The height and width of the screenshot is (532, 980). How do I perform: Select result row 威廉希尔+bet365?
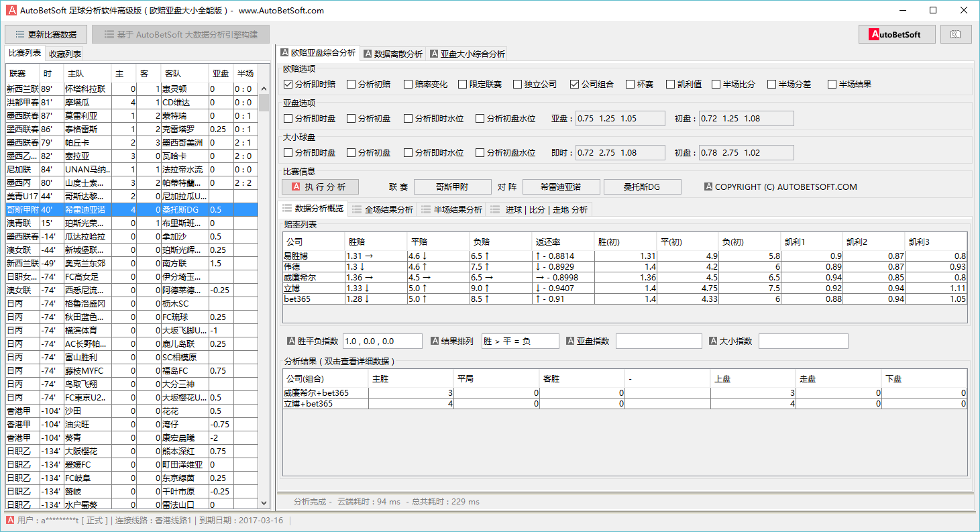[x=624, y=392]
